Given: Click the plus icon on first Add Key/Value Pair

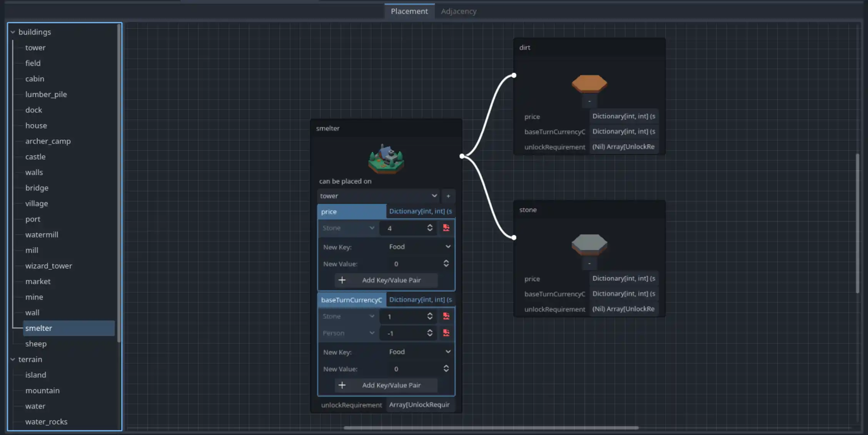Looking at the screenshot, I should 342,280.
